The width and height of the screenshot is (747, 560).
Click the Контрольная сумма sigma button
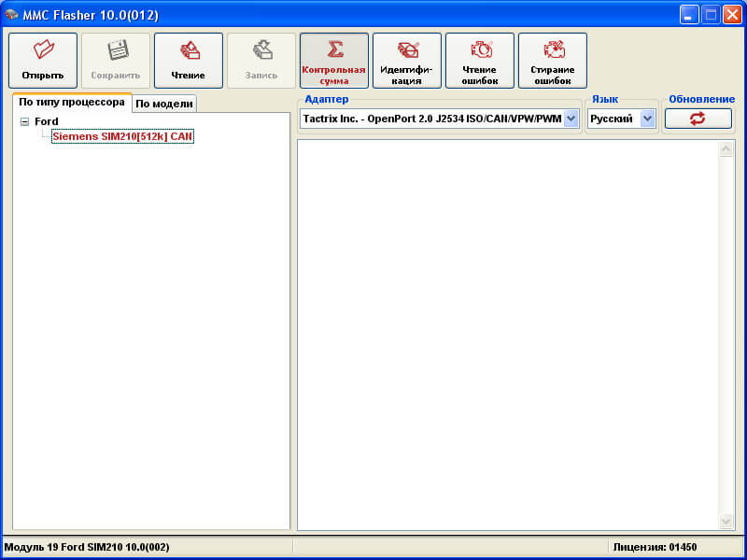(334, 61)
